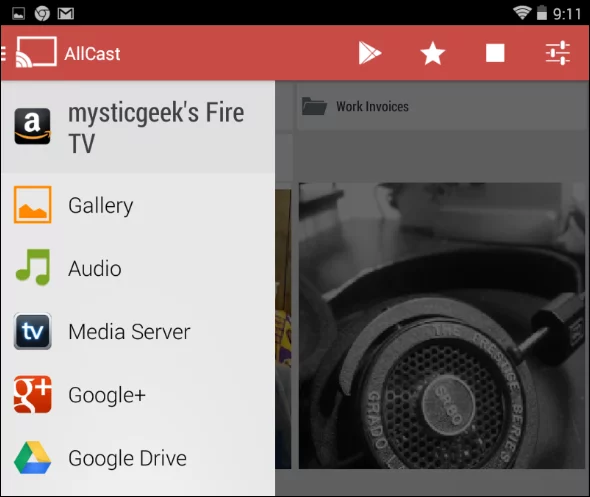Tap the AllCast title text
This screenshot has height=497, width=590.
point(92,53)
